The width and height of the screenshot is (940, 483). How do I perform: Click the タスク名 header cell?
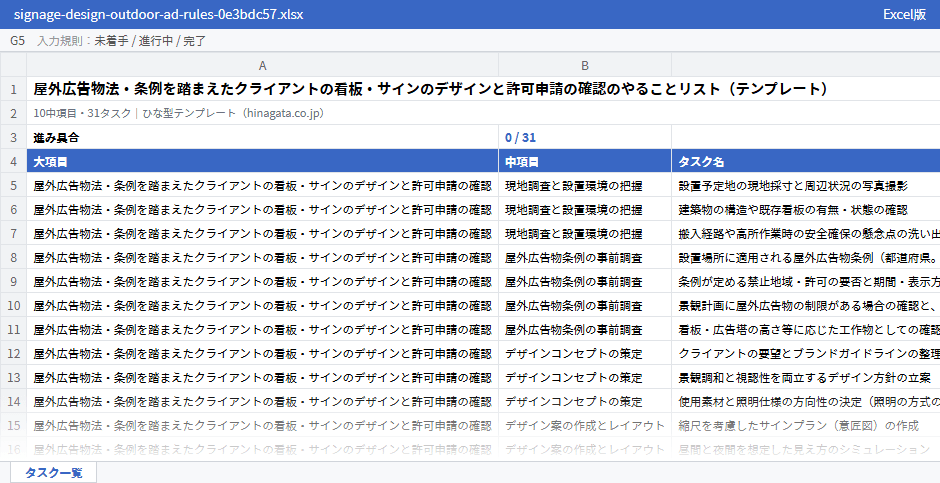(x=806, y=161)
